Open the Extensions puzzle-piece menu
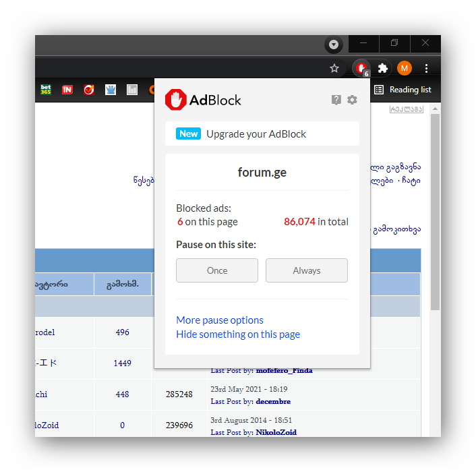 382,68
